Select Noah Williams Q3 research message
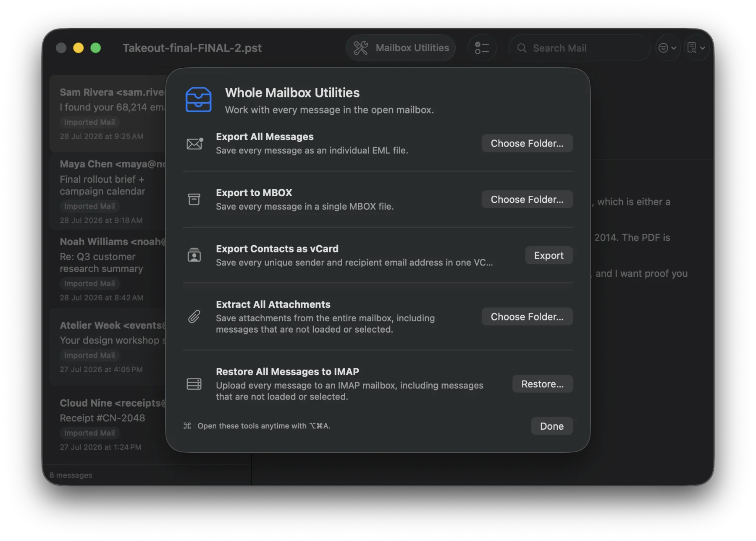Viewport: 756px width, 541px height. (108, 269)
